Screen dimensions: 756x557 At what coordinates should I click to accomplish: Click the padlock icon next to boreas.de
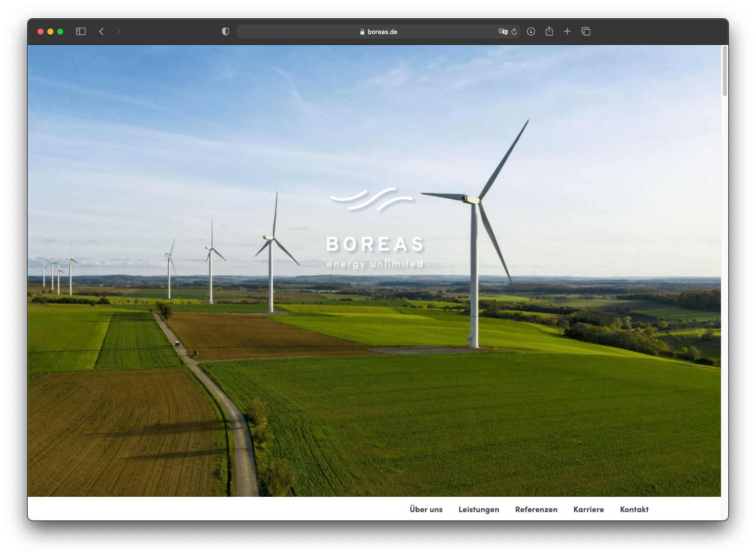pos(362,32)
